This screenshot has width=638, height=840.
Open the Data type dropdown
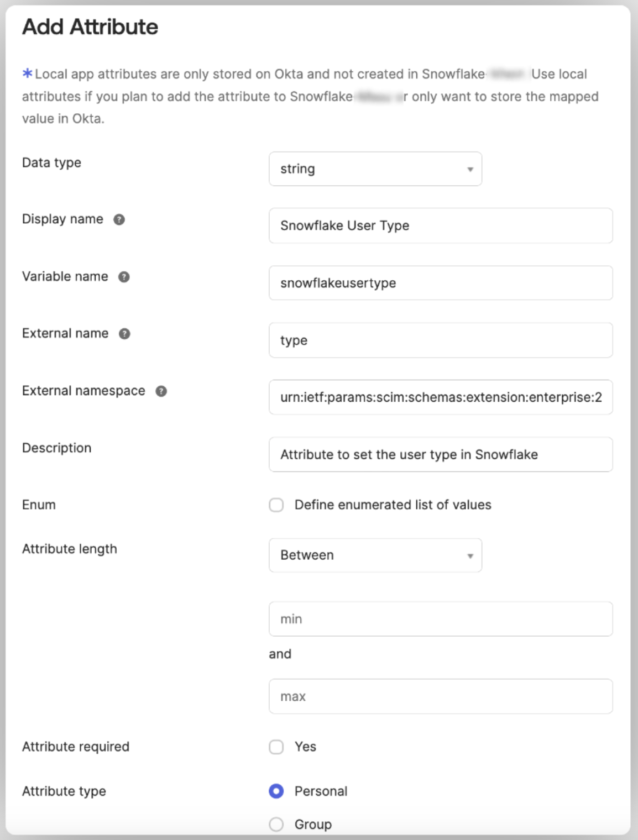tap(375, 169)
